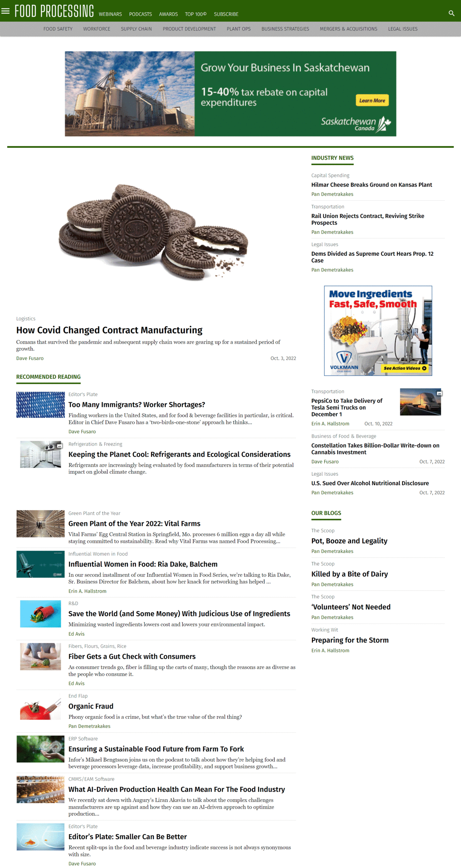The width and height of the screenshot is (461, 868).
Task: Open the Pot, Booze and Legality blog
Action: pyautogui.click(x=349, y=541)
